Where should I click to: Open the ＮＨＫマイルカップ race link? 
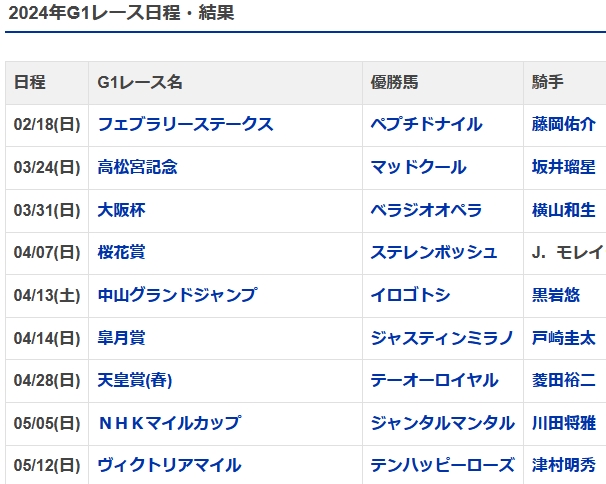point(169,423)
